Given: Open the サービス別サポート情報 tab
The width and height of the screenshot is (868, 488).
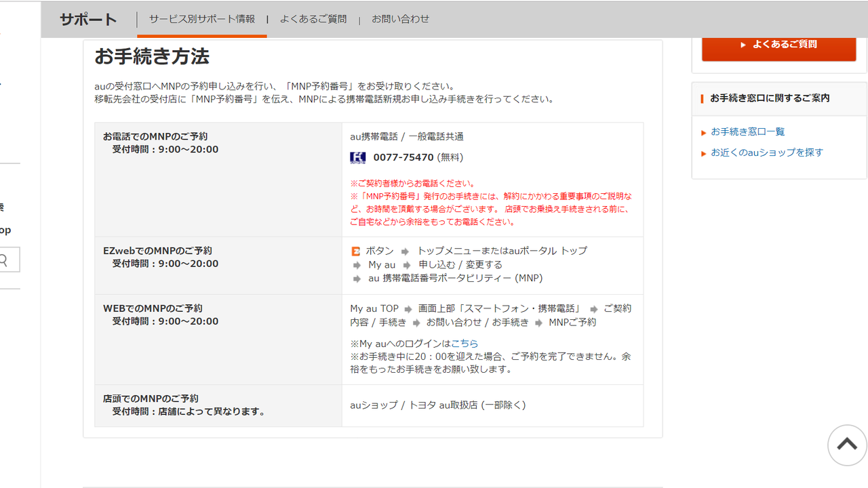Looking at the screenshot, I should pyautogui.click(x=202, y=19).
